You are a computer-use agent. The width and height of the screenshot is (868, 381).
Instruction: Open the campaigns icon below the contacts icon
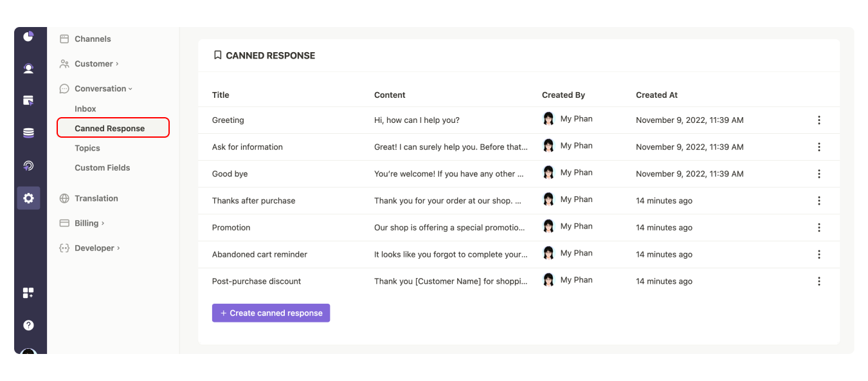29,100
